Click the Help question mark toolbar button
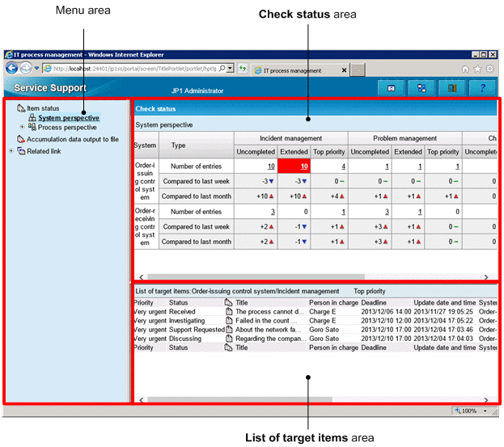The width and height of the screenshot is (504, 447). coord(483,88)
